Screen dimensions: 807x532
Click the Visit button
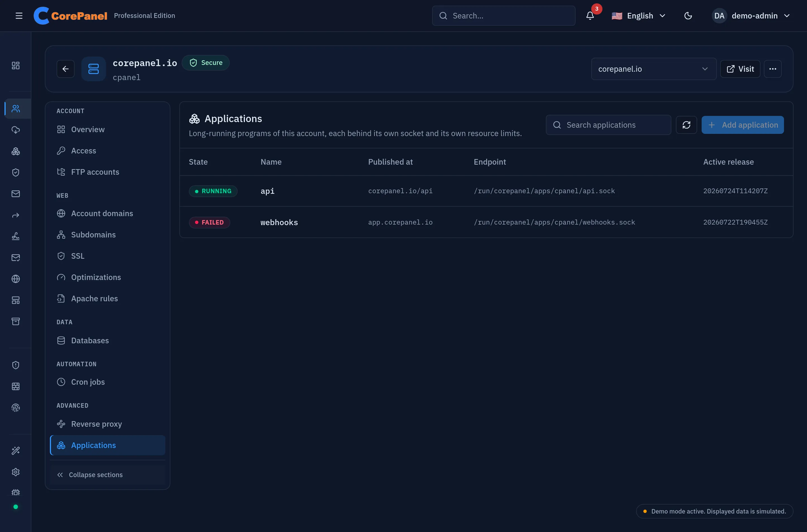(x=740, y=69)
